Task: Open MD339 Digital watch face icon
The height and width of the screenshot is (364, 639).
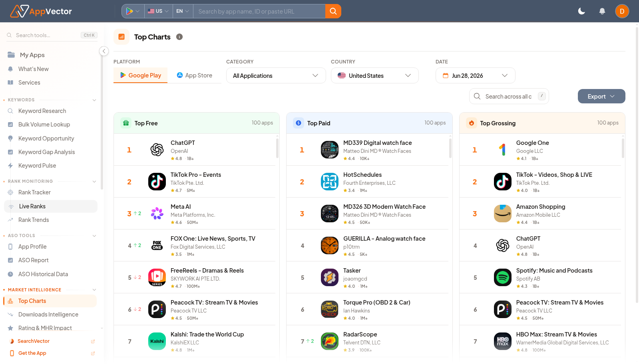Action: [330, 150]
